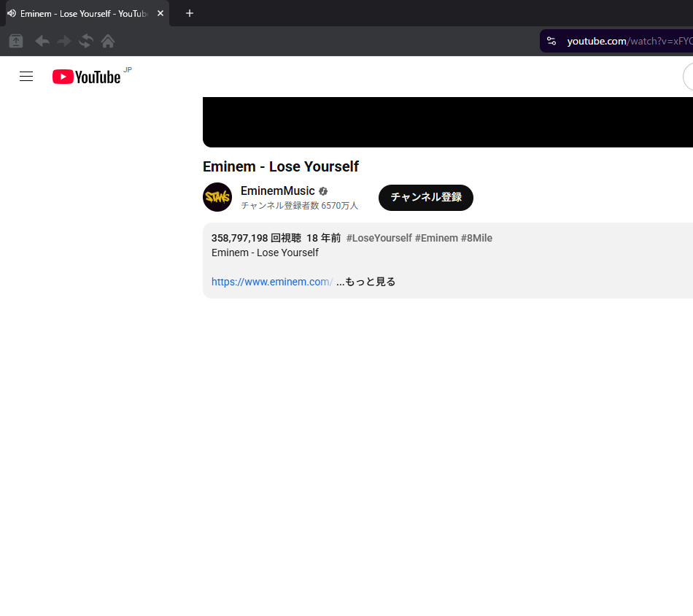The height and width of the screenshot is (616, 693).
Task: Click the black video player area
Action: pos(448,122)
